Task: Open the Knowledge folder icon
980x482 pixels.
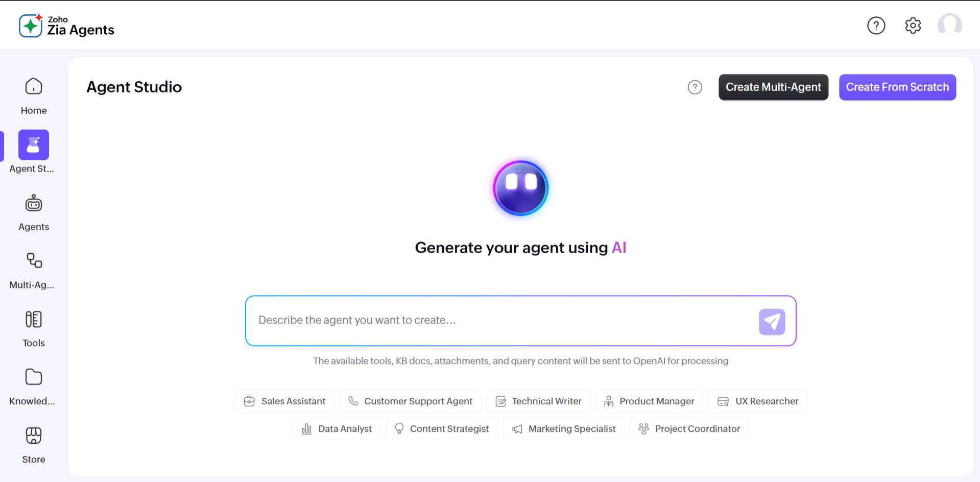Action: pos(34,377)
